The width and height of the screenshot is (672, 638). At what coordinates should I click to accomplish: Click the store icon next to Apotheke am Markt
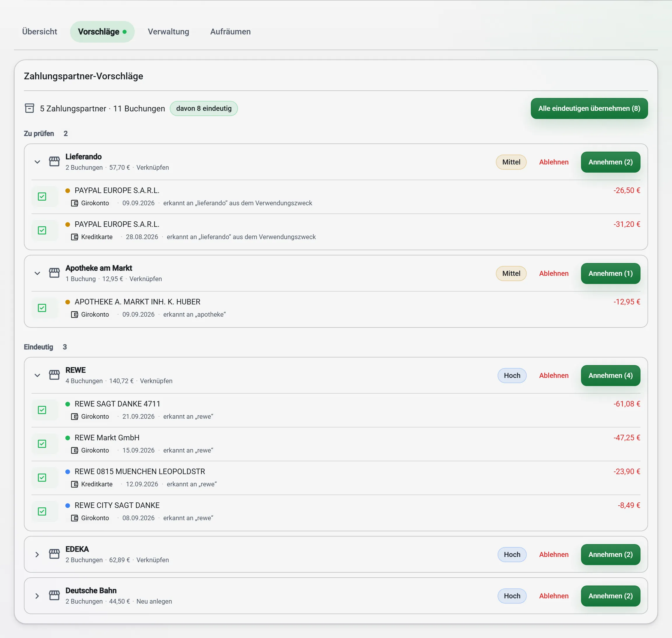54,273
